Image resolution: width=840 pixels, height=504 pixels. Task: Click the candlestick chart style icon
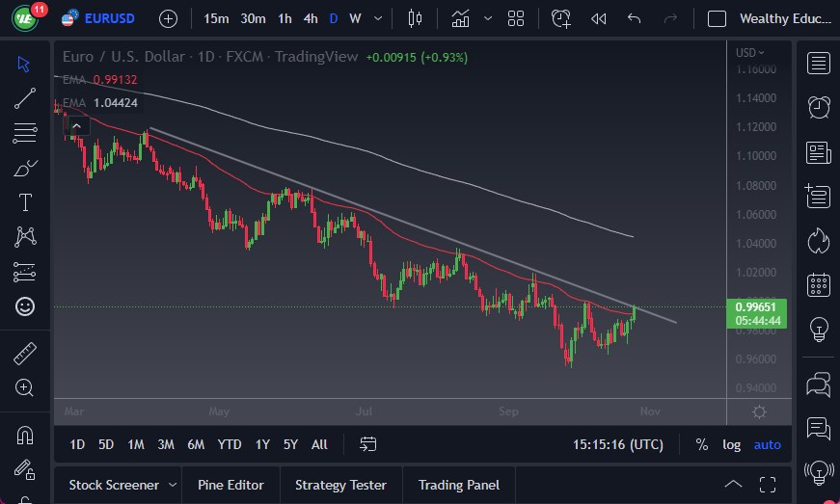416,18
